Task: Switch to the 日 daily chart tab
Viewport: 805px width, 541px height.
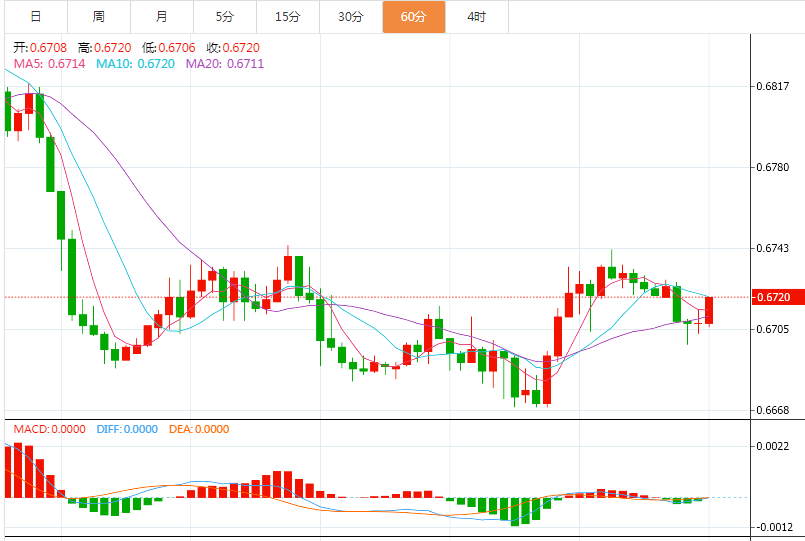Action: coord(36,17)
